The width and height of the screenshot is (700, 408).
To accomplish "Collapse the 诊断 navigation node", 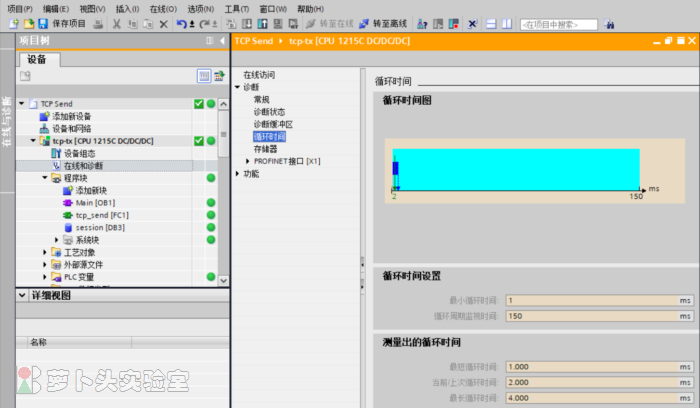I will [238, 87].
